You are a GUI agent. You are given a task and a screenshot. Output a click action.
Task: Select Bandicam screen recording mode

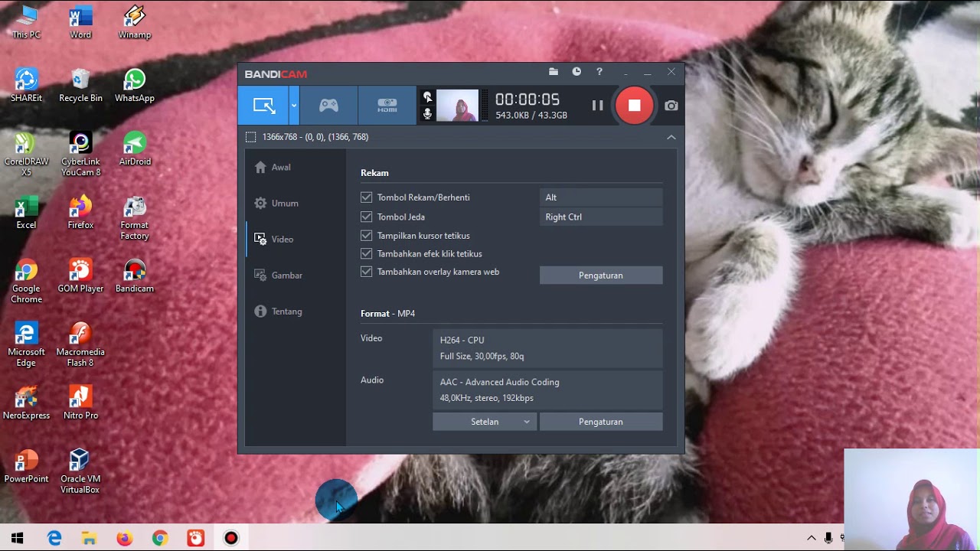(264, 106)
